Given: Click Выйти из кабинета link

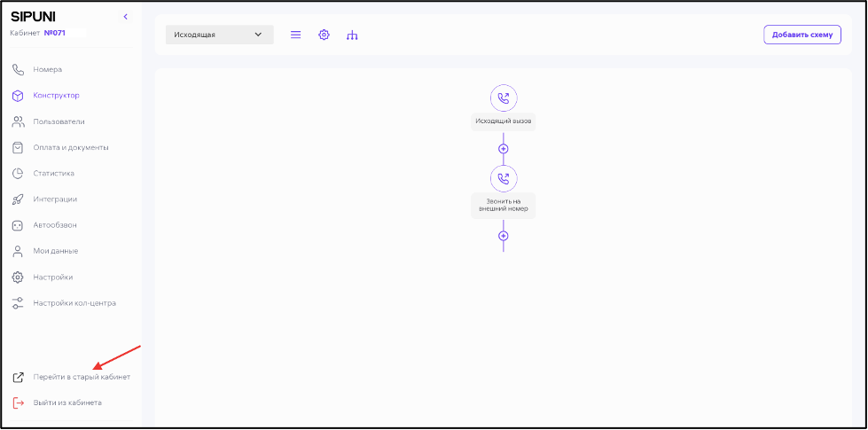Looking at the screenshot, I should click(67, 403).
